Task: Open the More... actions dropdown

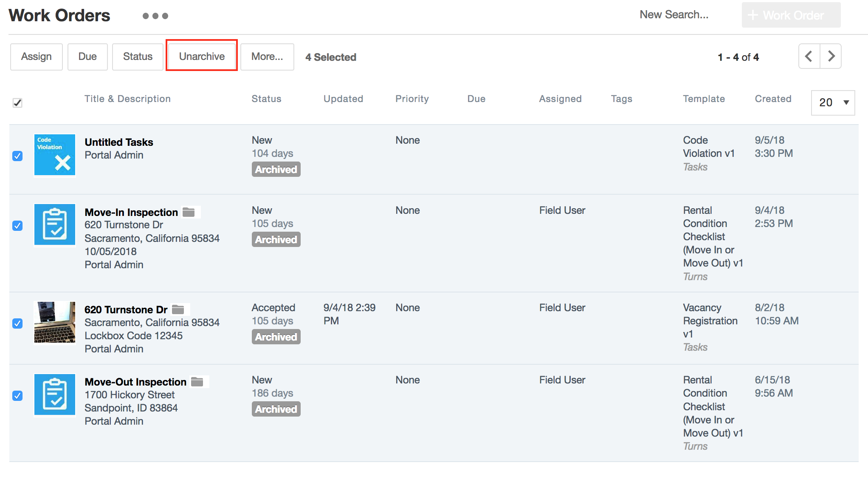Action: pyautogui.click(x=267, y=57)
